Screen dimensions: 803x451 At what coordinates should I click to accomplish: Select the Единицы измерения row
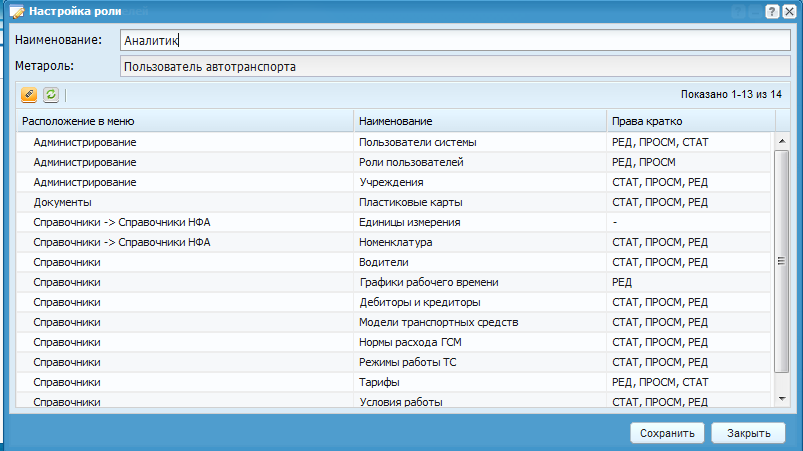393,222
